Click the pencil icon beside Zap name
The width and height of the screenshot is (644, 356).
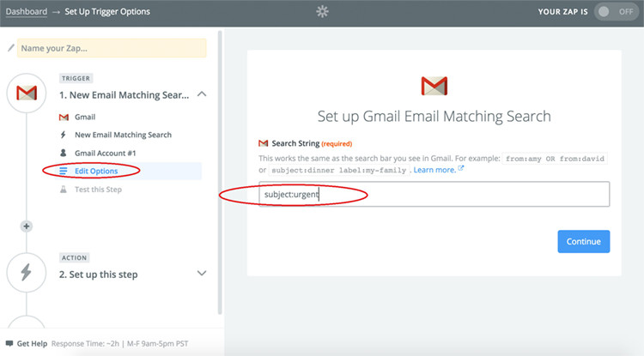coord(10,48)
